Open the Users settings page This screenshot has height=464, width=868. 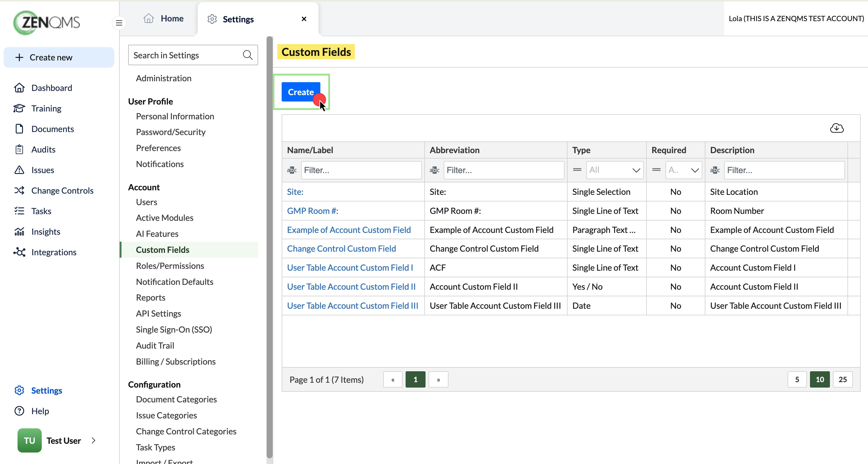[x=147, y=202]
